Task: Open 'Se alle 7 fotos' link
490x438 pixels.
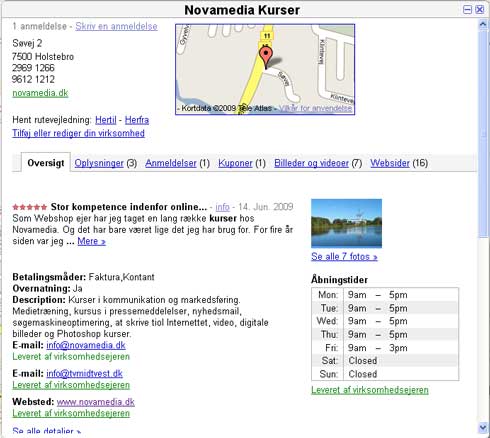Action: [344, 257]
